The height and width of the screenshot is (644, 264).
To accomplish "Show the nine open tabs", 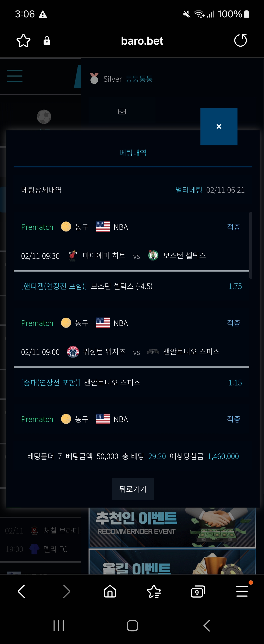I will [198, 592].
